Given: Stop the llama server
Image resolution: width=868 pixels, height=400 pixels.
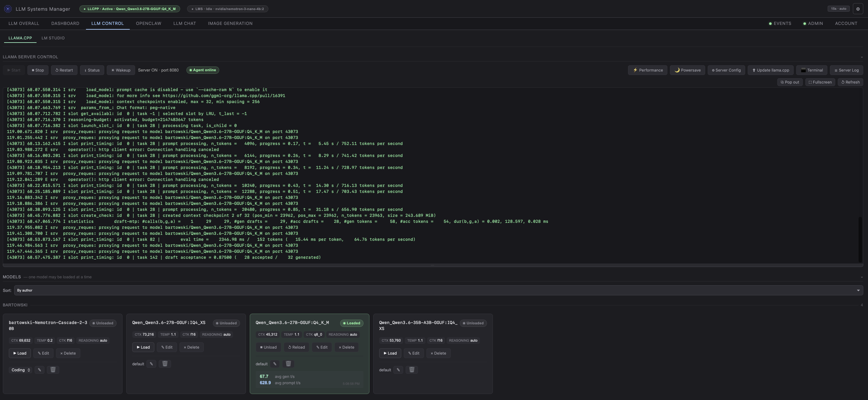Looking at the screenshot, I should [x=38, y=70].
